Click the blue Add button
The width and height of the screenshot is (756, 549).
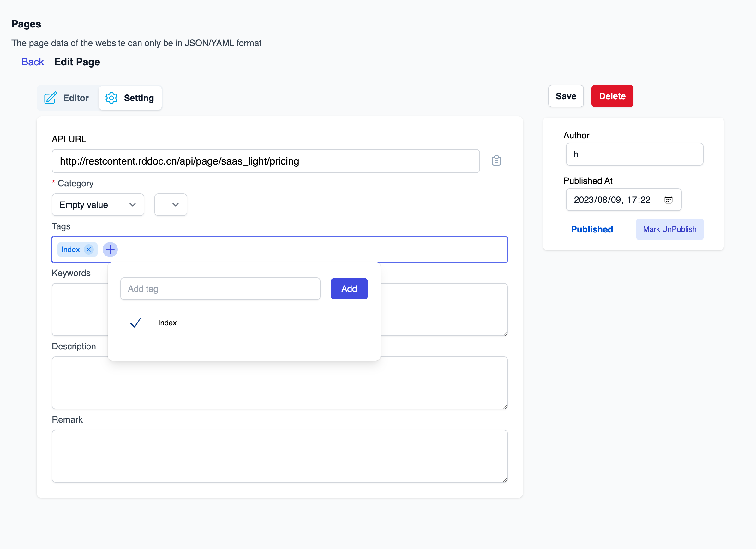pos(349,289)
